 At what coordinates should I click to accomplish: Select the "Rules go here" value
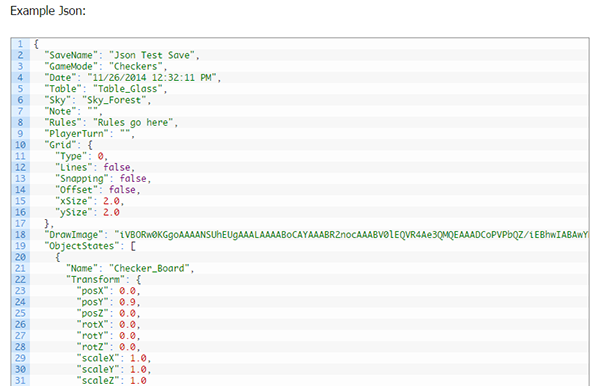[x=133, y=122]
